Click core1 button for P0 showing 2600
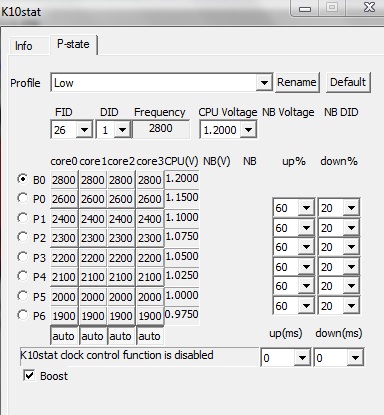 tap(93, 199)
